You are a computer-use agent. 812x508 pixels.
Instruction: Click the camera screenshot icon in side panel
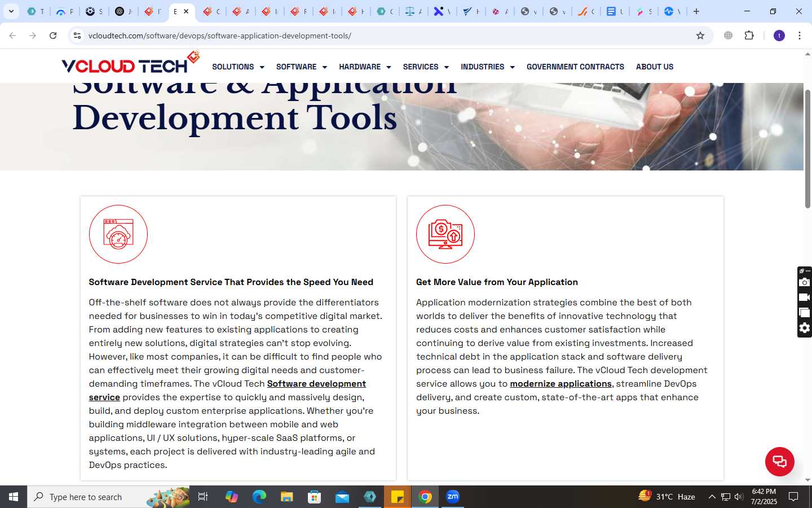[805, 282]
